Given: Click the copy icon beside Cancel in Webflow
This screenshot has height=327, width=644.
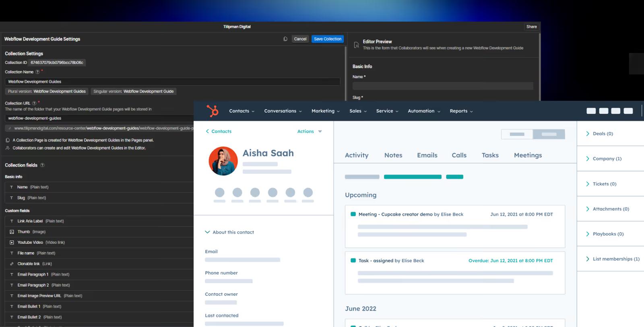Looking at the screenshot, I should 285,39.
